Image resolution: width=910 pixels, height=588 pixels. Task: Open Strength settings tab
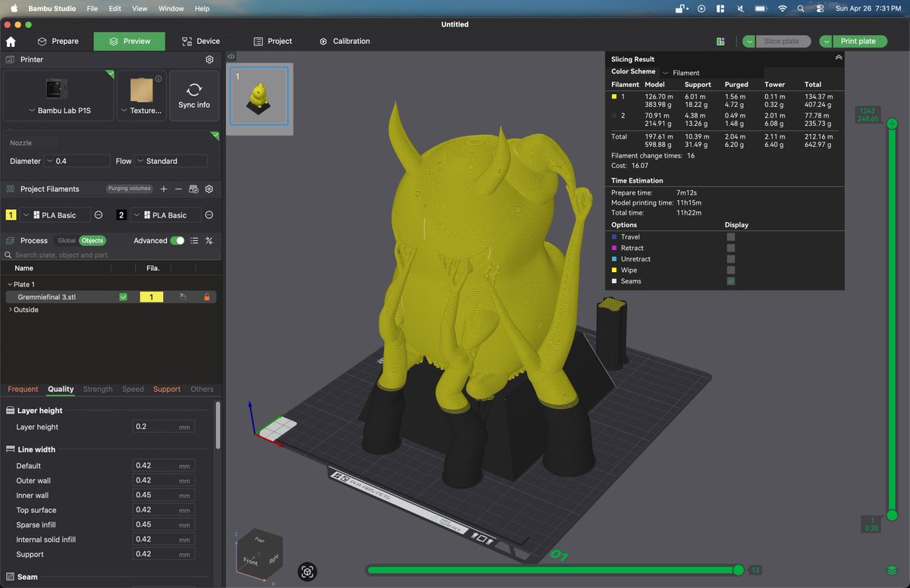pyautogui.click(x=98, y=389)
